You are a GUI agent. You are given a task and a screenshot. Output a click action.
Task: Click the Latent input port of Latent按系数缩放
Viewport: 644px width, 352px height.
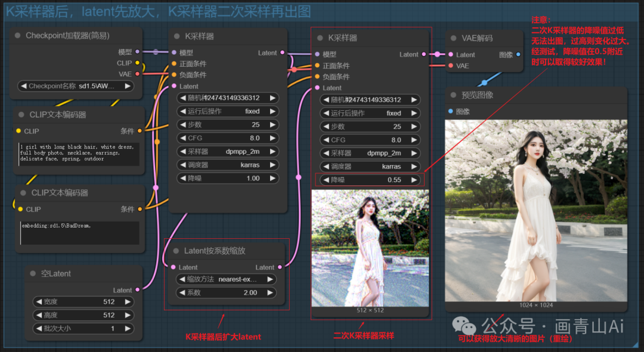174,267
